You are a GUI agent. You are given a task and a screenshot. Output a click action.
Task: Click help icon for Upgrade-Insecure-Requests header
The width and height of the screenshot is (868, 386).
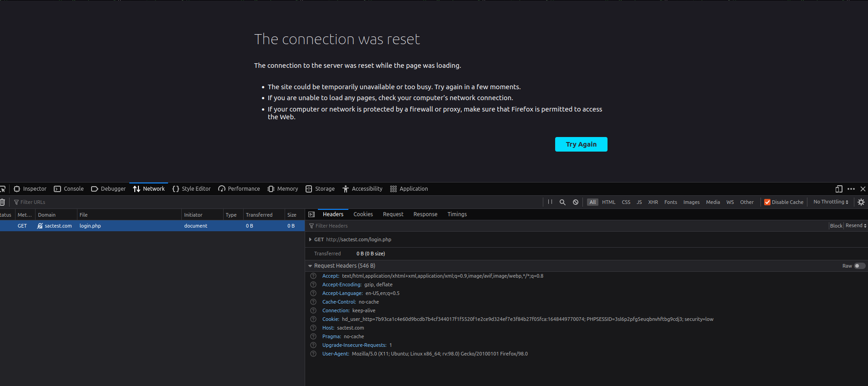[313, 345]
